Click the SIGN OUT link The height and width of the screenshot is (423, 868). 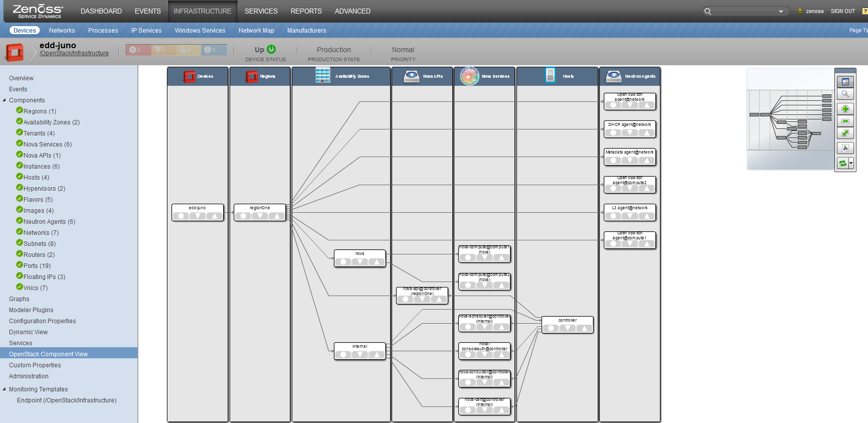pos(842,11)
